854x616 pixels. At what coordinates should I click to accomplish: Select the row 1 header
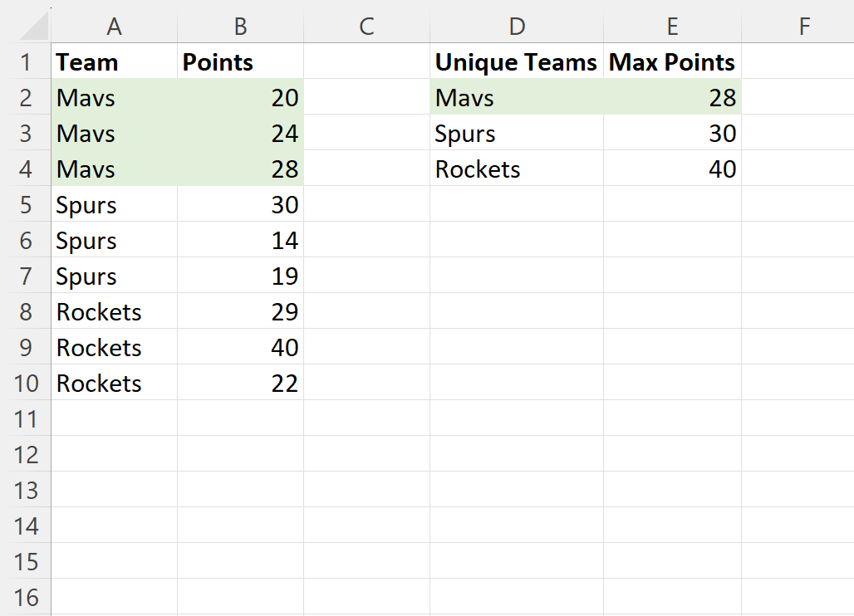click(x=26, y=62)
